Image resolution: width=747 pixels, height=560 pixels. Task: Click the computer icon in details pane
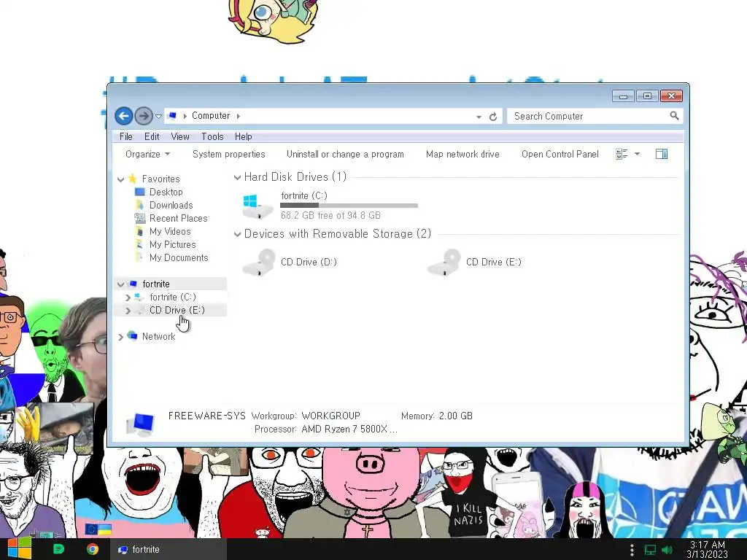141,424
